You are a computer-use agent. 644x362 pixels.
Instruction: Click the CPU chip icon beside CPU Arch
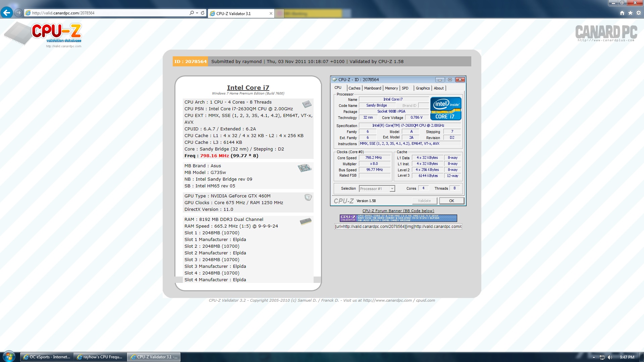click(x=307, y=104)
